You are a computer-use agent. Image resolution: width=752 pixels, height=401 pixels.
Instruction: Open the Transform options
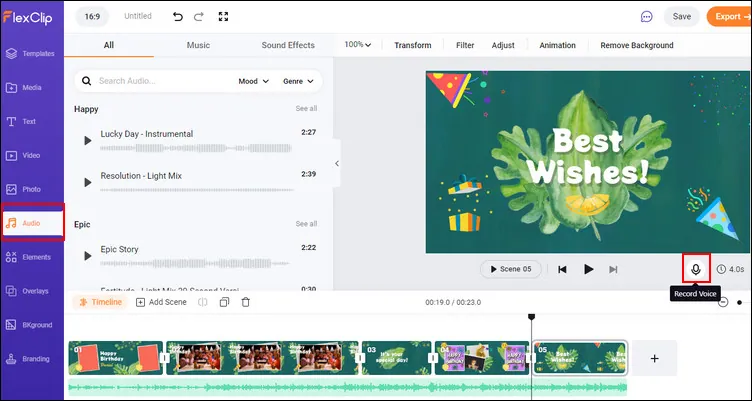412,45
